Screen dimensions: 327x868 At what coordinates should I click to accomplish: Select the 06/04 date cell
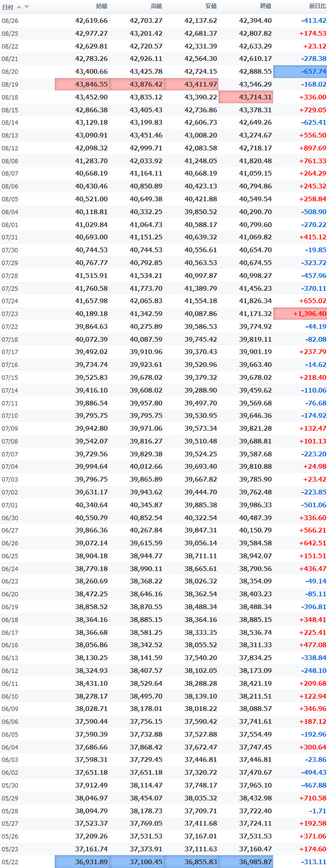click(10, 748)
